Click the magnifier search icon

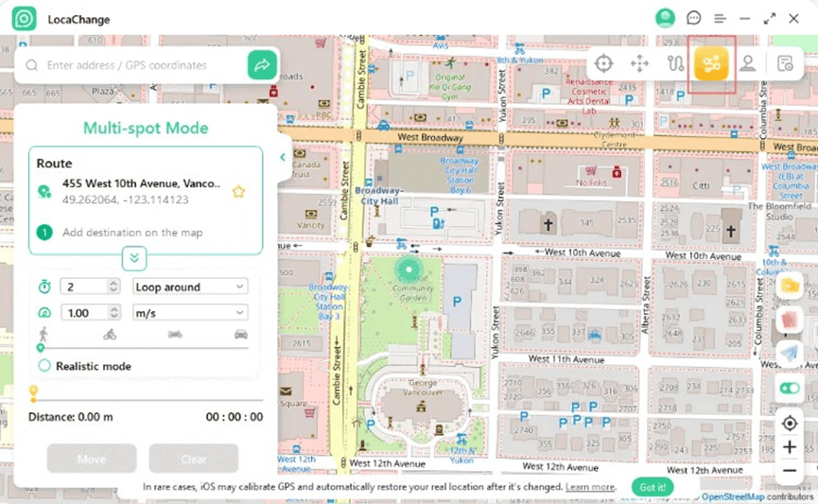tap(32, 65)
